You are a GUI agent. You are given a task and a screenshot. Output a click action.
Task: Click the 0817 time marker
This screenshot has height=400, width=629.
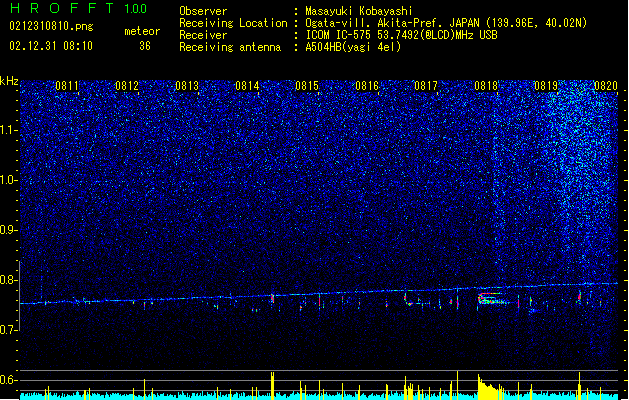pos(426,86)
